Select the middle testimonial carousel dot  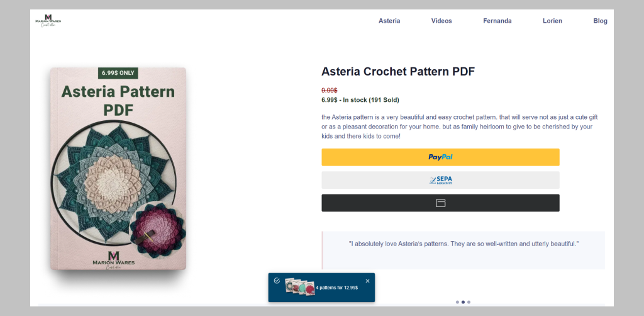coord(463,302)
